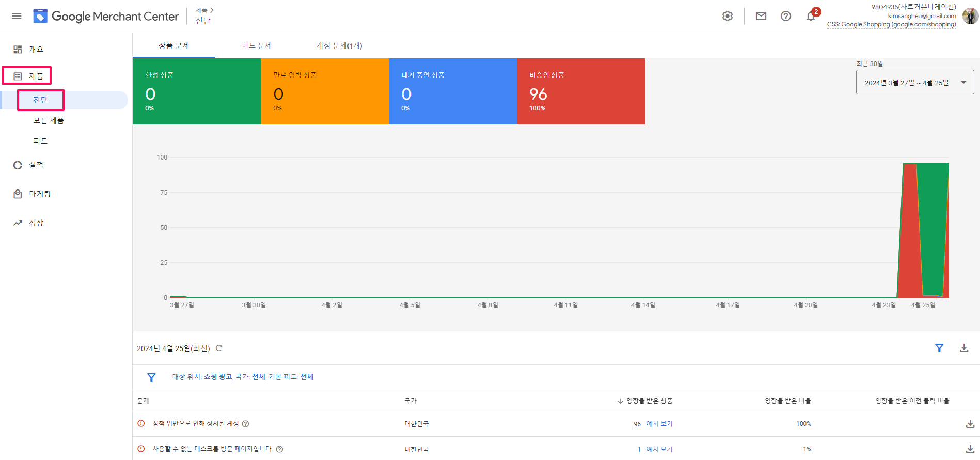
Task: Click the 영향을 받은 비율 column header
Action: coord(788,401)
